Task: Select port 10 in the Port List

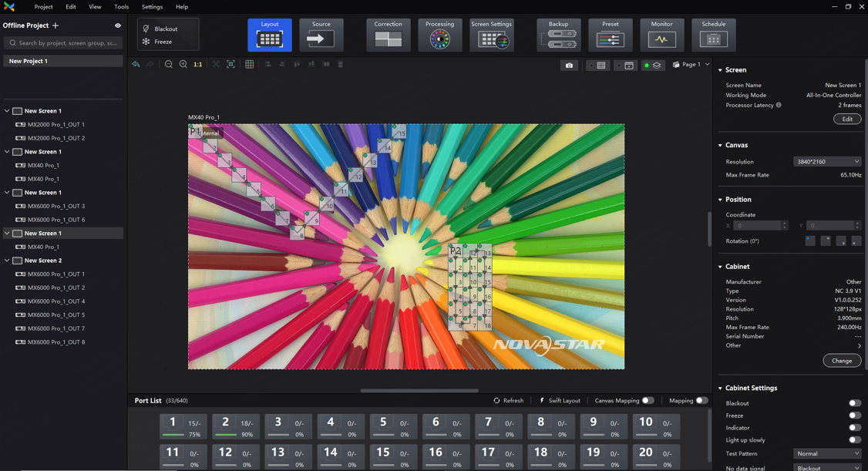Action: (657, 427)
